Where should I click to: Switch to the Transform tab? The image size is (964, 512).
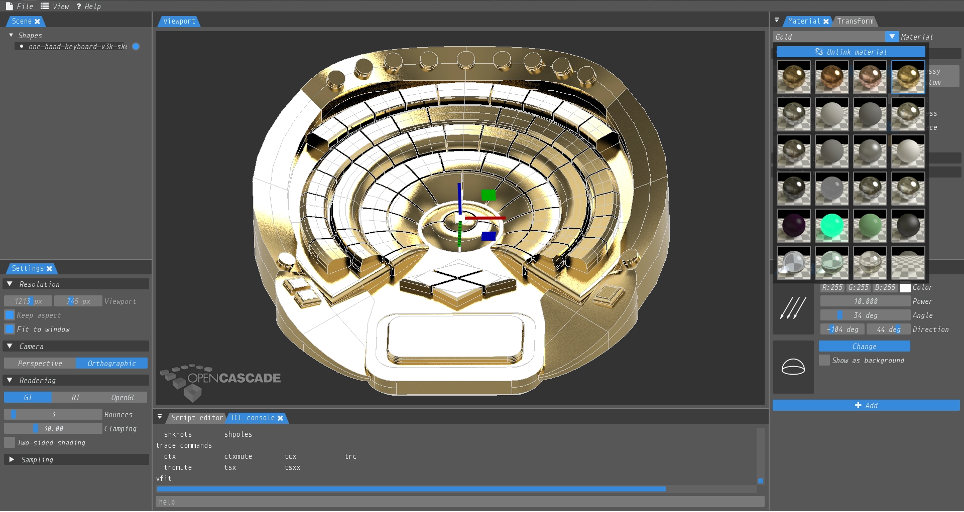pos(855,21)
